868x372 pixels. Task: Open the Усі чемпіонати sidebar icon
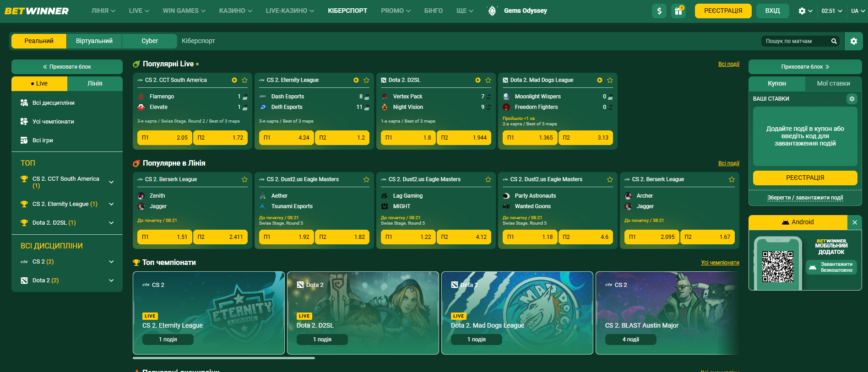tap(24, 122)
